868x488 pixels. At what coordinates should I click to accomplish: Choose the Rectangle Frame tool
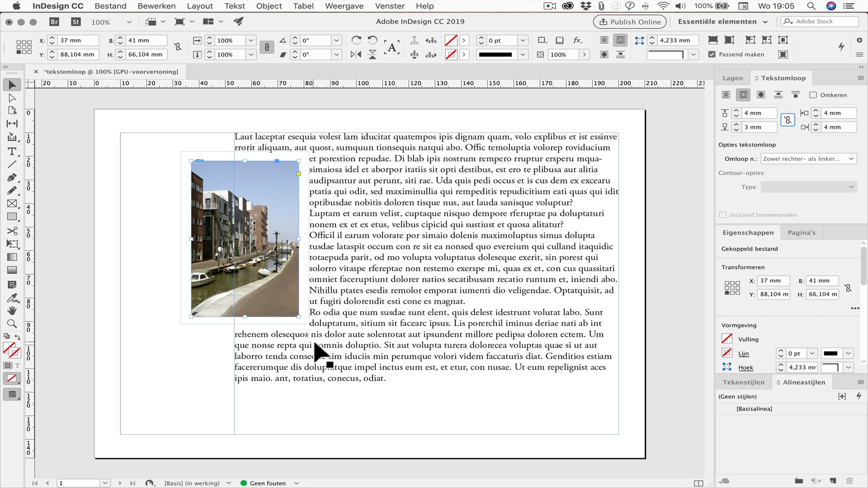point(12,204)
